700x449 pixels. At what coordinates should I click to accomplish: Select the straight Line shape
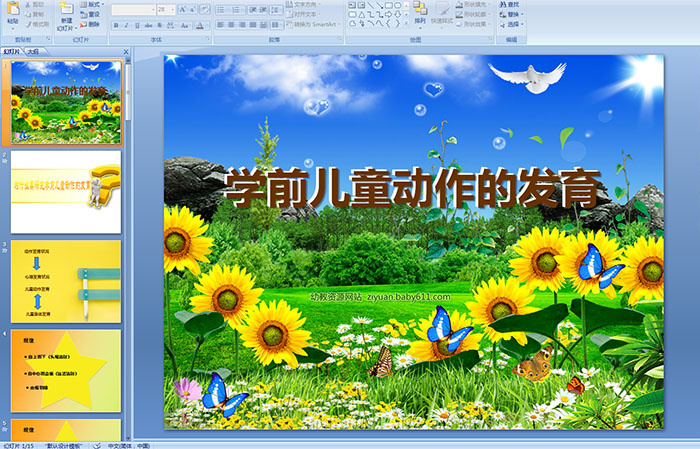tap(371, 5)
